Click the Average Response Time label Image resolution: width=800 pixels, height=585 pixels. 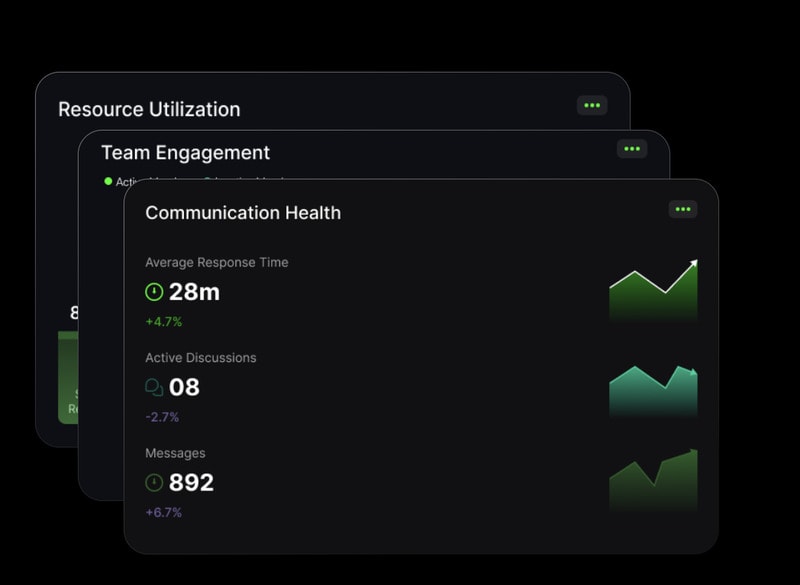coord(216,262)
